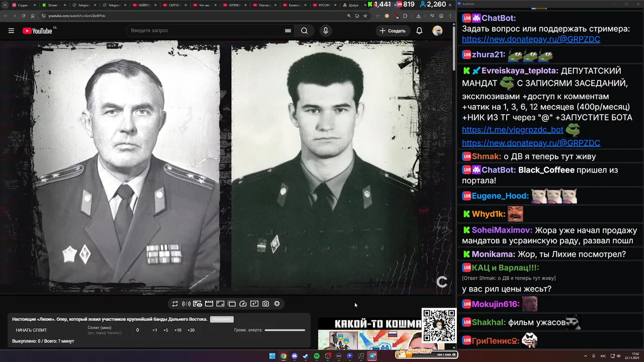Click username Shmak in chat

tap(486, 156)
